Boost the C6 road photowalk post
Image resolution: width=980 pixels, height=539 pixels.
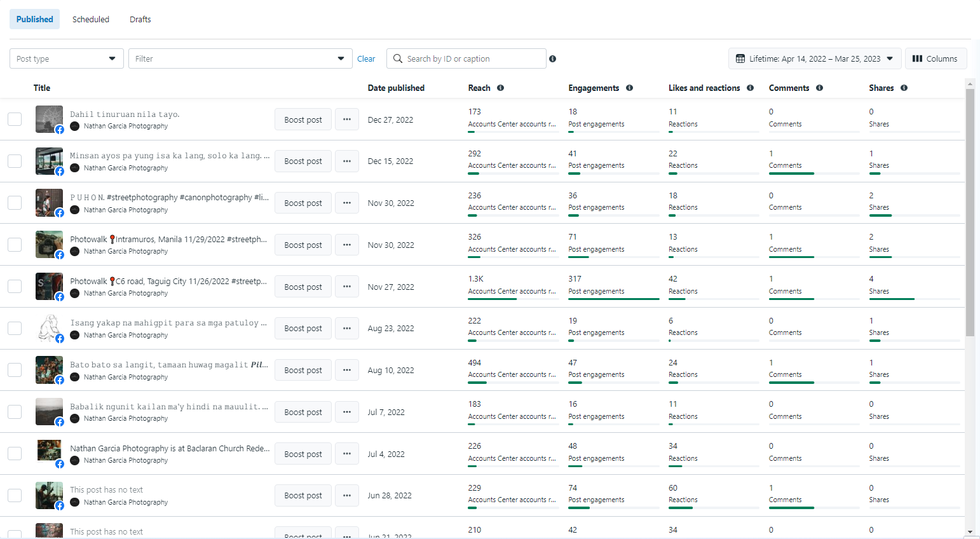click(x=303, y=287)
